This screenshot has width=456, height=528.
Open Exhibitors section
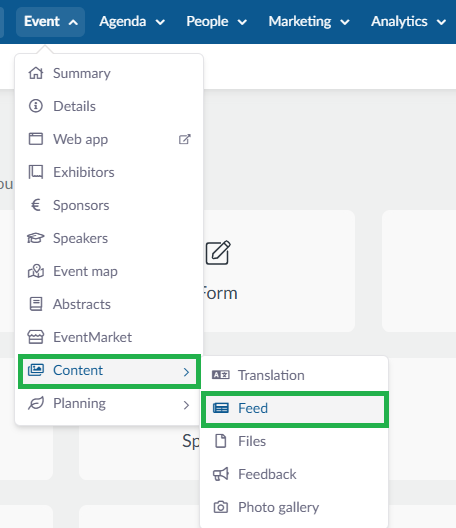(x=109, y=172)
